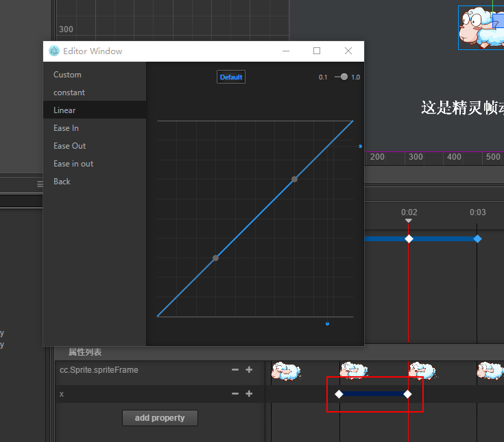504x442 pixels.
Task: Click the blue handle on the curve's right edge
Action: [360, 146]
